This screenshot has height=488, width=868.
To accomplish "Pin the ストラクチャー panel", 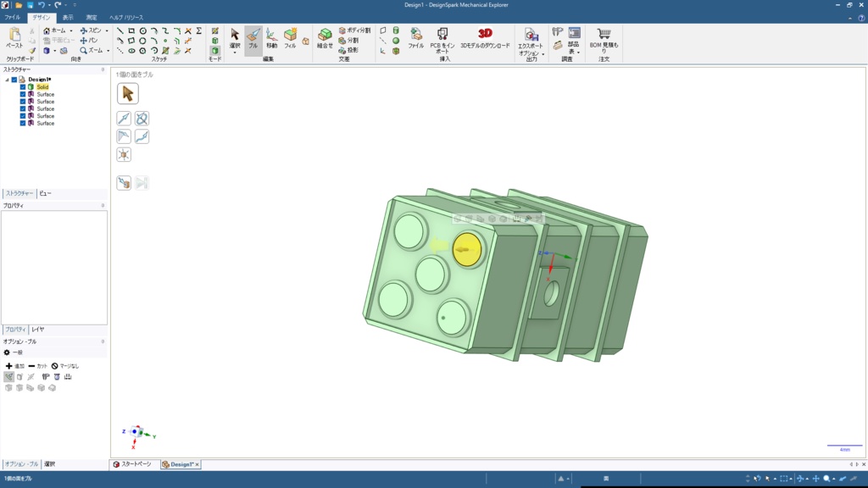I will [103, 69].
